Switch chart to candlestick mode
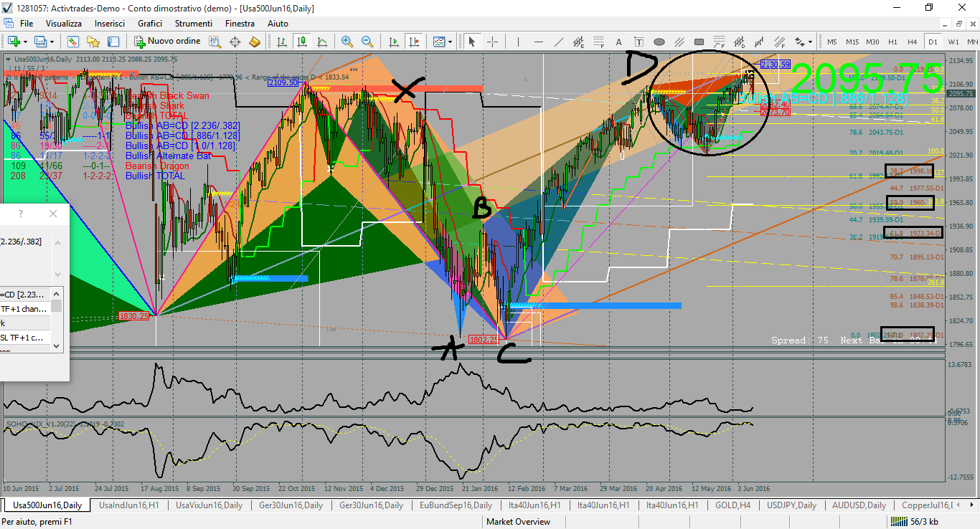 302,42
